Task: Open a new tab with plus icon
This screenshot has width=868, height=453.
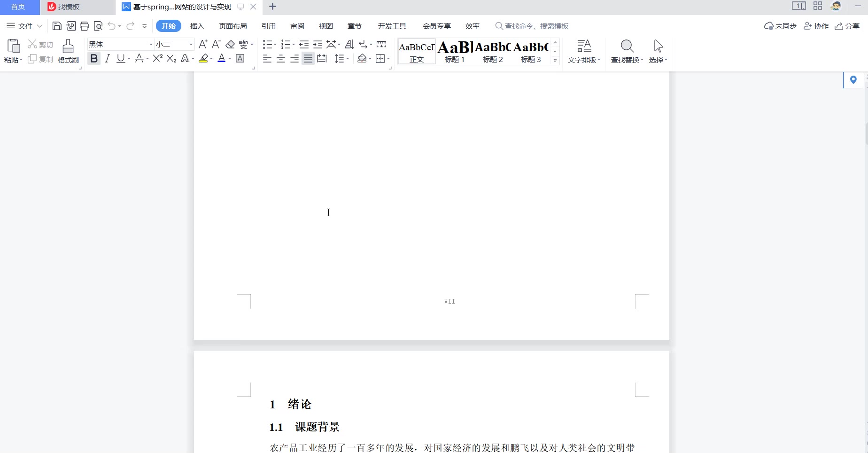Action: [272, 7]
